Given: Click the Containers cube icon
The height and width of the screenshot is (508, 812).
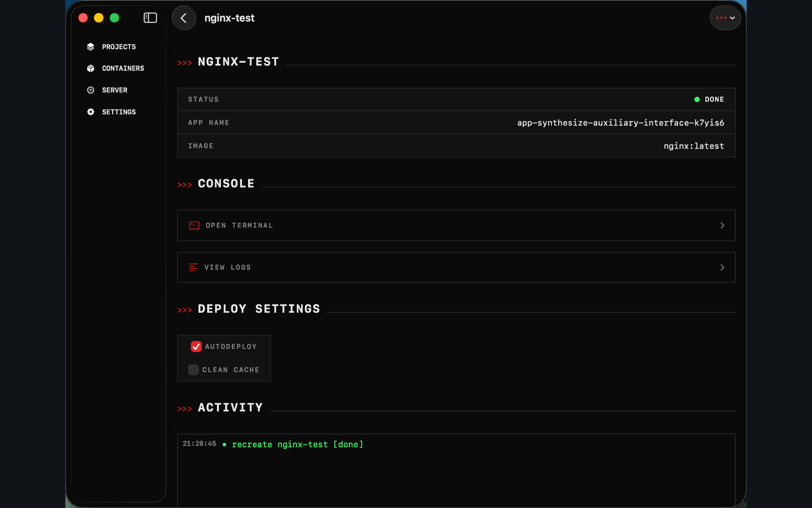Looking at the screenshot, I should coord(91,68).
